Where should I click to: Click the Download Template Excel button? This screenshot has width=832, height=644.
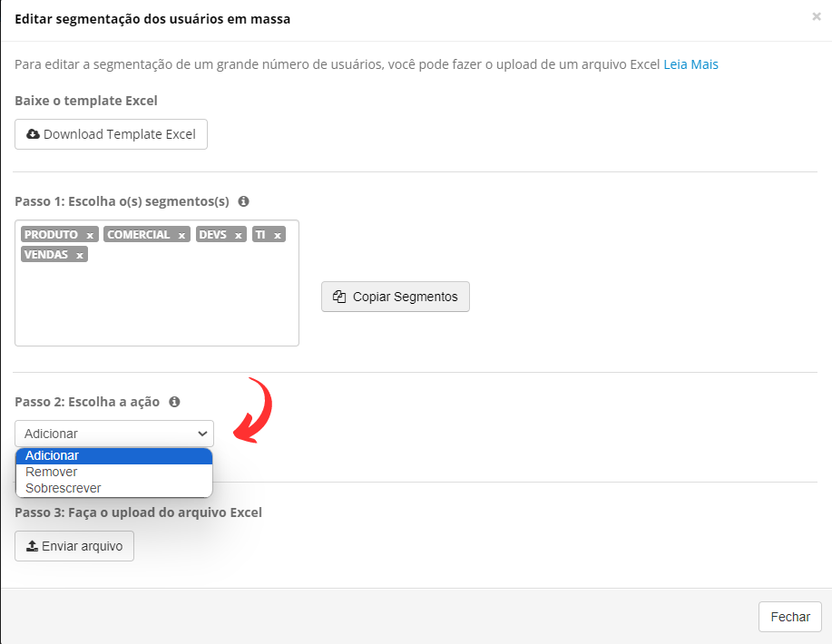click(x=111, y=134)
